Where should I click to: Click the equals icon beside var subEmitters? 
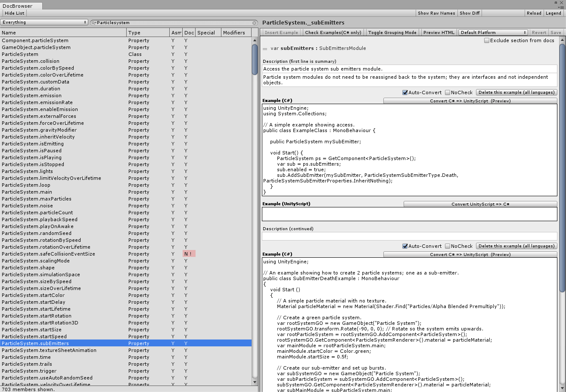point(265,49)
